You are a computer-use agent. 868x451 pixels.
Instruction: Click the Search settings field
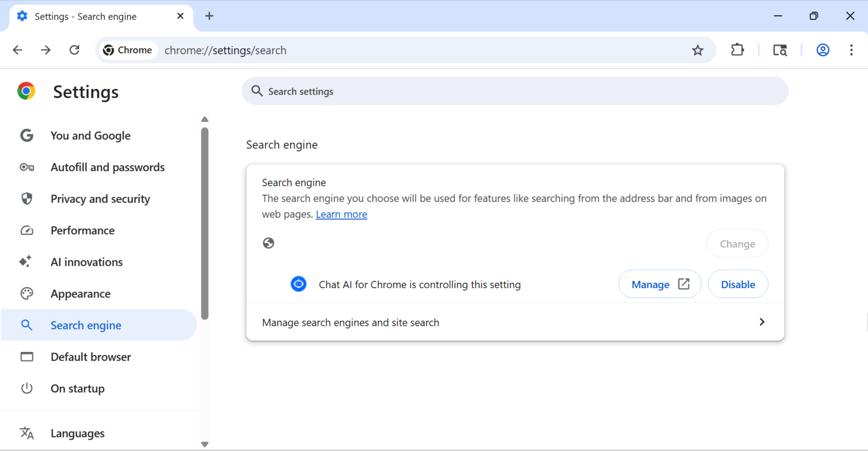click(515, 91)
